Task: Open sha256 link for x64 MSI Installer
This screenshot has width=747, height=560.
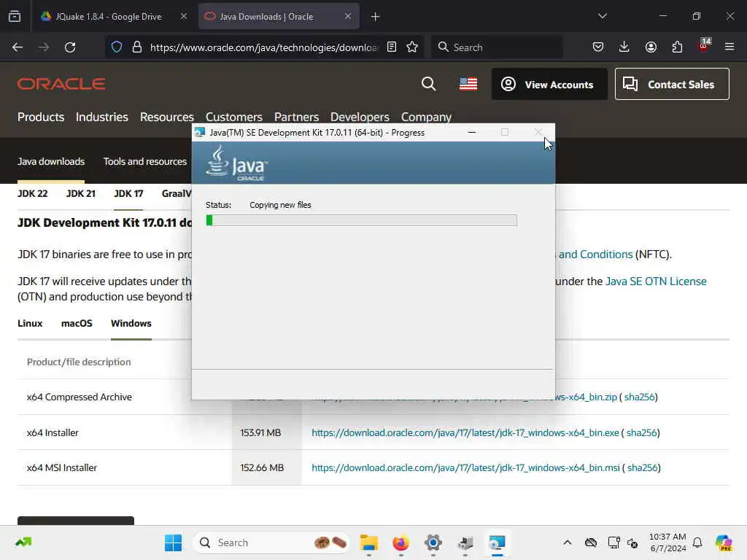Action: 642,468
